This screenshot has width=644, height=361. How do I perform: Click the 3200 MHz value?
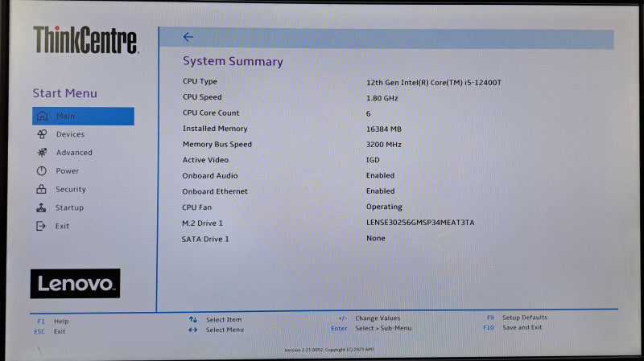click(384, 145)
